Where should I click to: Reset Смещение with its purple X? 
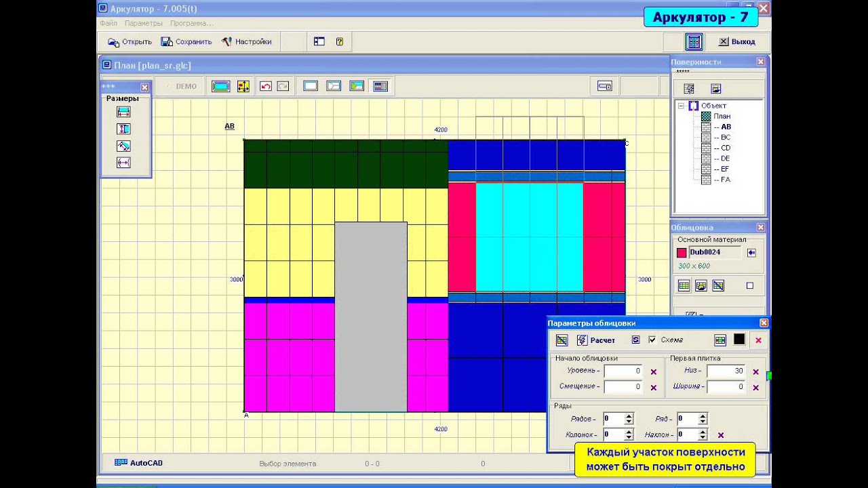pos(654,388)
